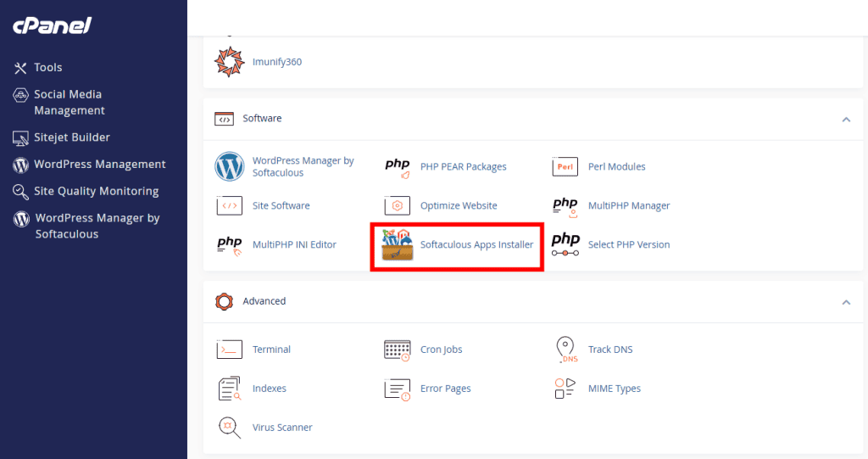Click MultiPHP INI Editor php icon

(230, 245)
